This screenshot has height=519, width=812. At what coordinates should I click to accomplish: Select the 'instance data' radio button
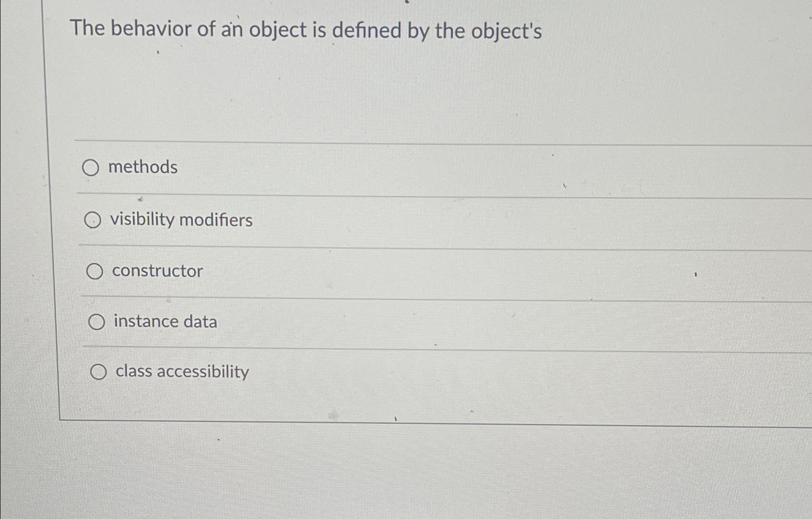pos(98,322)
